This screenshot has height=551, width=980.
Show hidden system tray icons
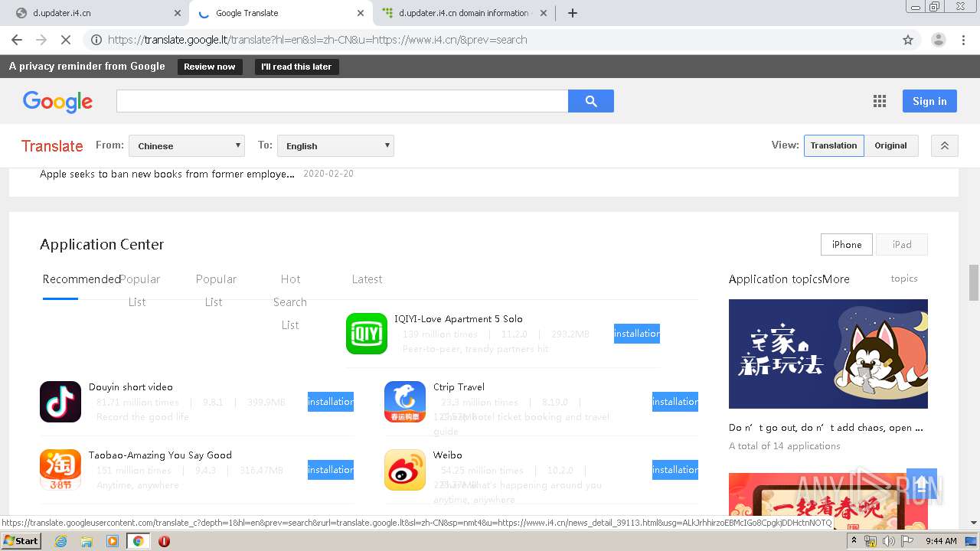[x=854, y=541]
